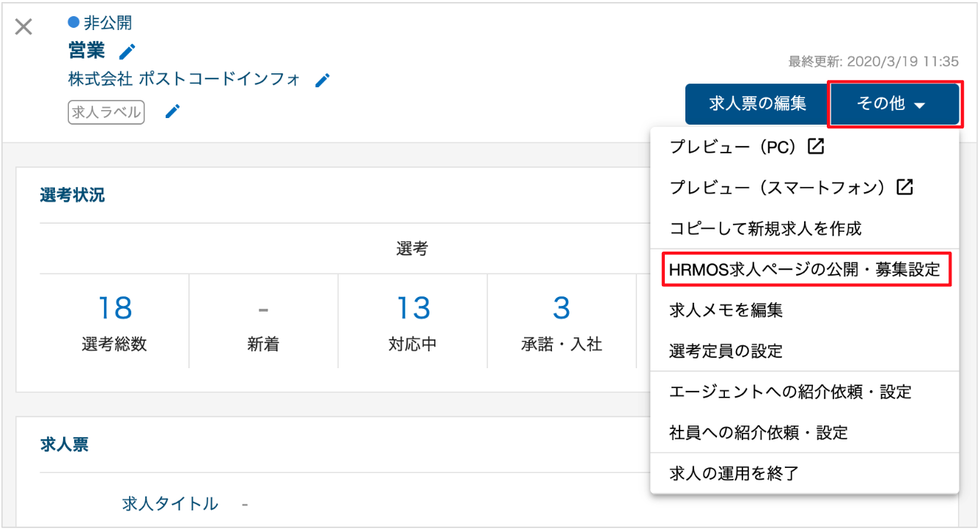Click the 新着 dash value
980x531 pixels.
(x=263, y=310)
